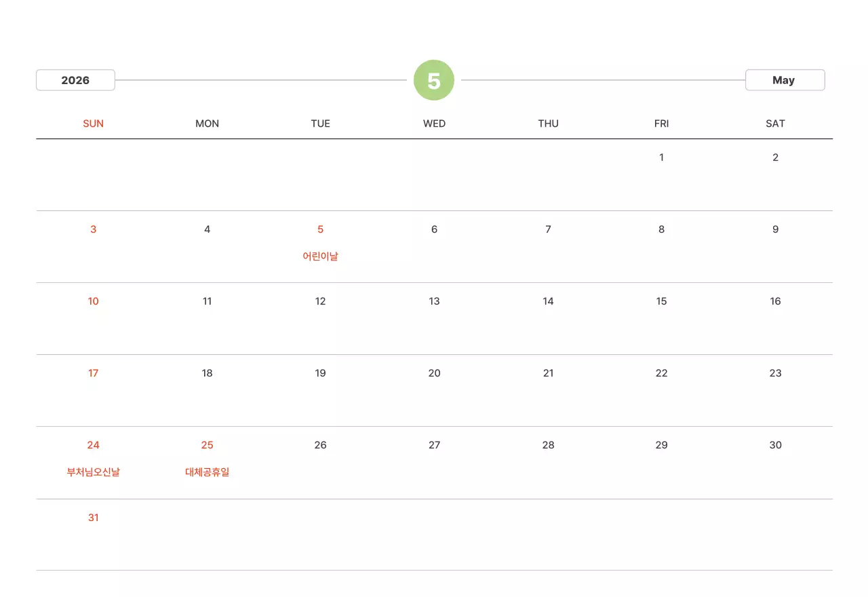Click the green circle with number 5
The height and width of the screenshot is (597, 868).
[434, 80]
